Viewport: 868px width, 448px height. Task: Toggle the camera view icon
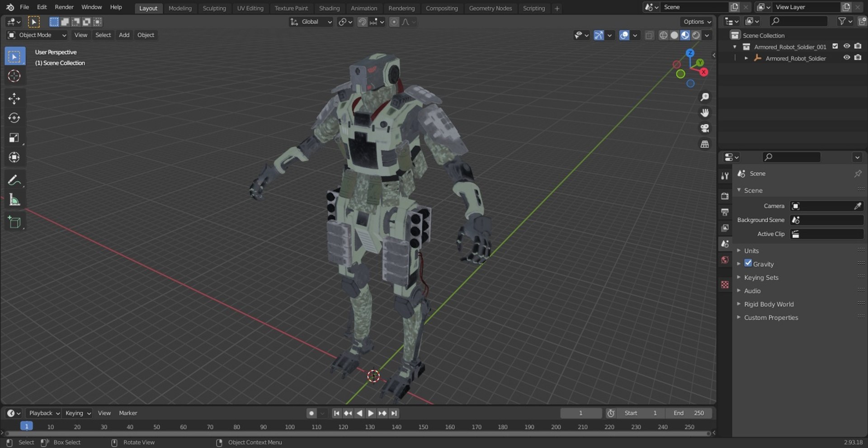[x=704, y=128]
